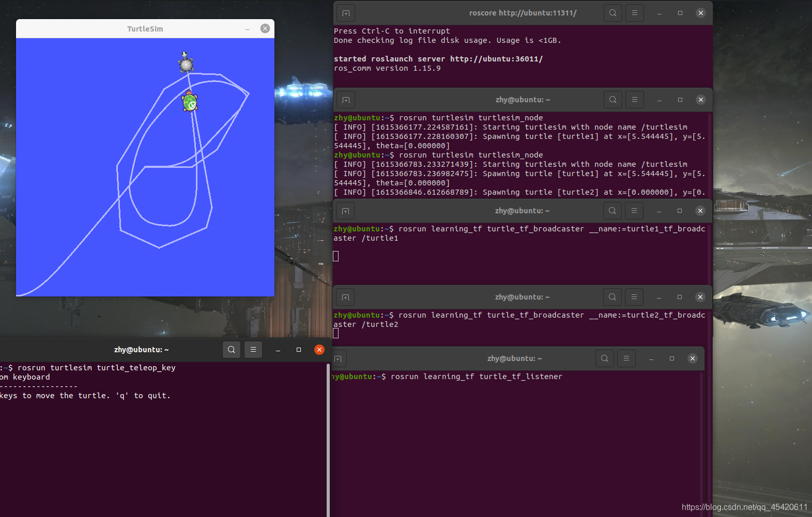Click 'rosrun turtlesim turtle_teleop_key' command
This screenshot has height=517, width=812.
[x=97, y=368]
